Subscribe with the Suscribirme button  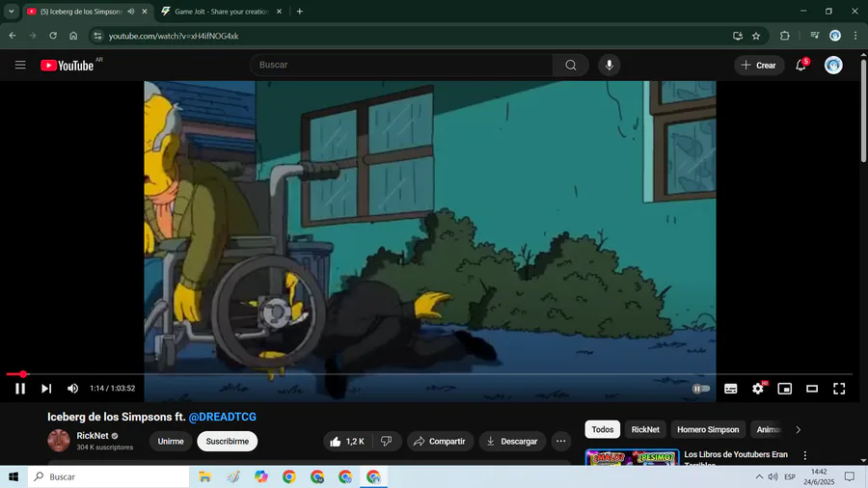227,441
